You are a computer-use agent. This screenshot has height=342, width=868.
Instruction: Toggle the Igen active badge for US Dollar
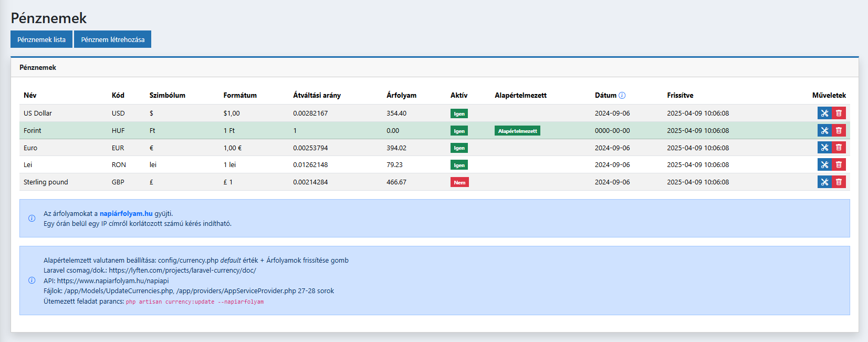click(x=459, y=114)
